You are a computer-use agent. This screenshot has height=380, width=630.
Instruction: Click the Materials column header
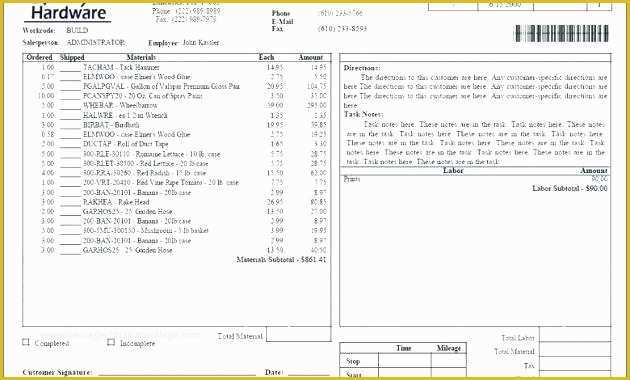(141, 57)
